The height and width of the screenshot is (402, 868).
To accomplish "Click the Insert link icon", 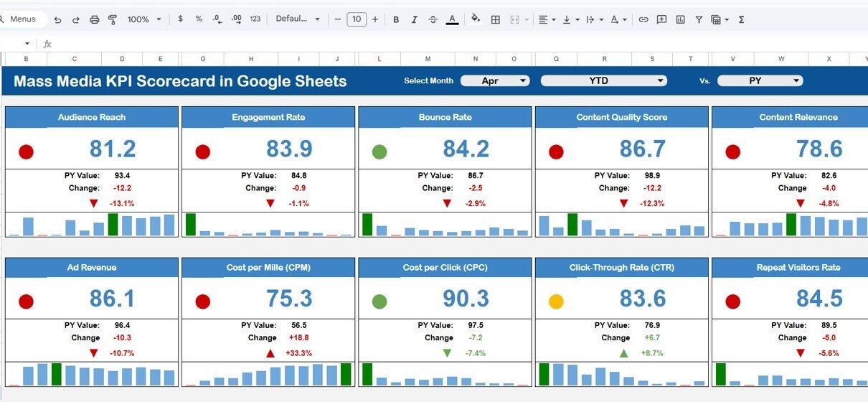I will pyautogui.click(x=643, y=19).
